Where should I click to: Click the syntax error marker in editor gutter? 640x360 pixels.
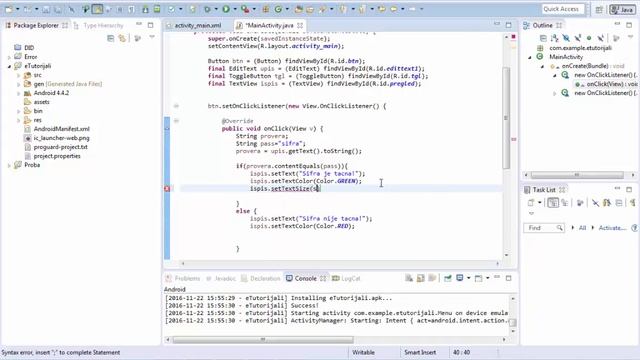[167, 189]
